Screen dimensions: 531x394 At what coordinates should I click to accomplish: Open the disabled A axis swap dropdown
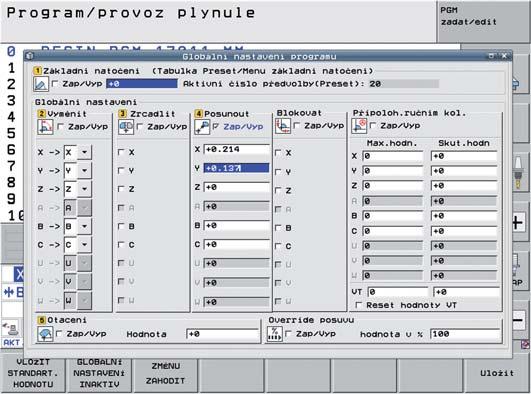point(84,207)
